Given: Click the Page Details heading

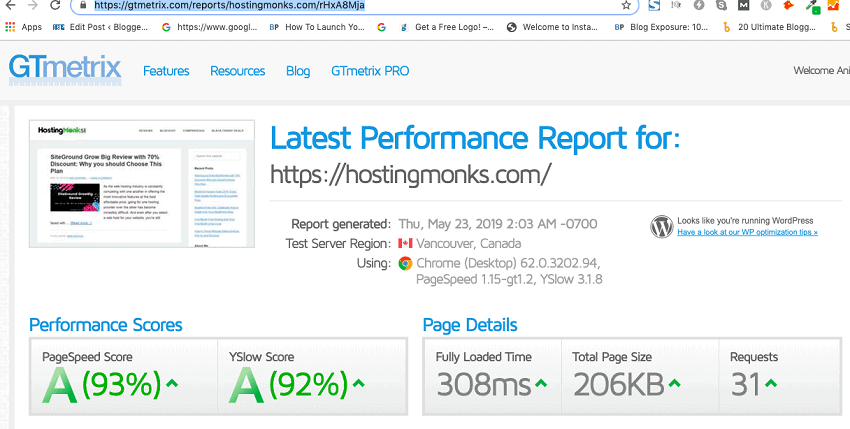Looking at the screenshot, I should click(470, 325).
